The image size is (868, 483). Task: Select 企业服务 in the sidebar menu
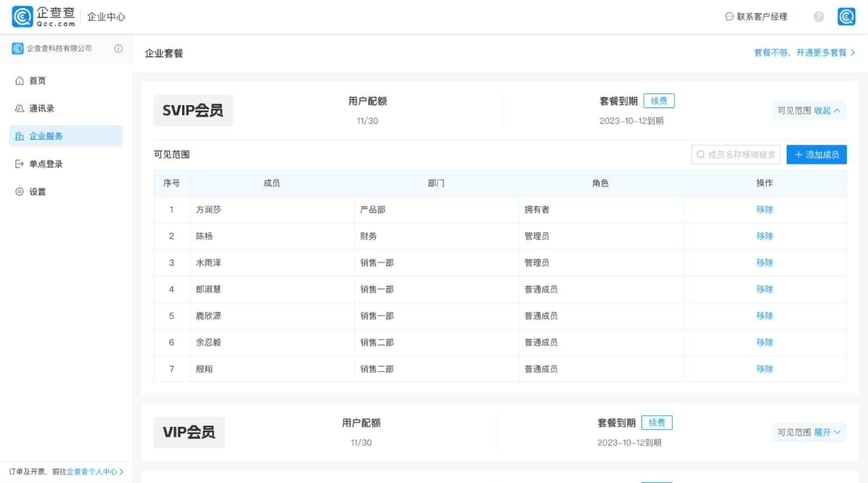(66, 136)
